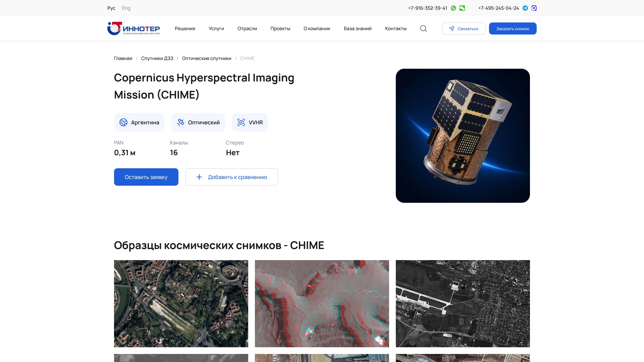Go to Главная breadcrumb
This screenshot has height=362, width=644.
point(123,58)
